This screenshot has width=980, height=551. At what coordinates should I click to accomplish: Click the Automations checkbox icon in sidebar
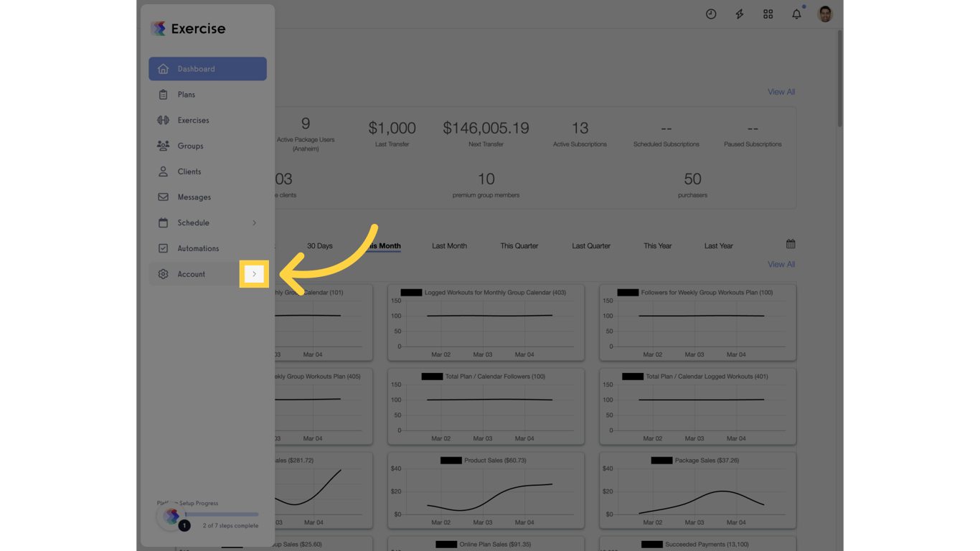click(x=163, y=248)
